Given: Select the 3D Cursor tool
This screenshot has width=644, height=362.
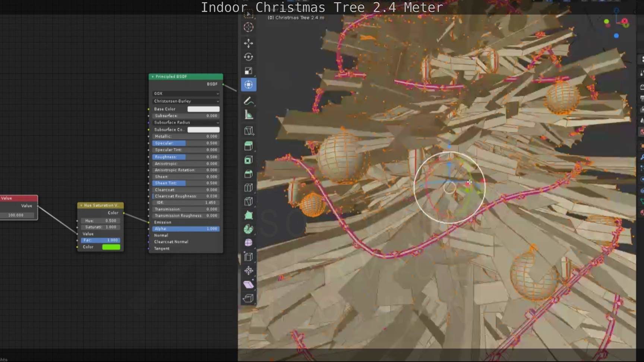Looking at the screenshot, I should (249, 27).
